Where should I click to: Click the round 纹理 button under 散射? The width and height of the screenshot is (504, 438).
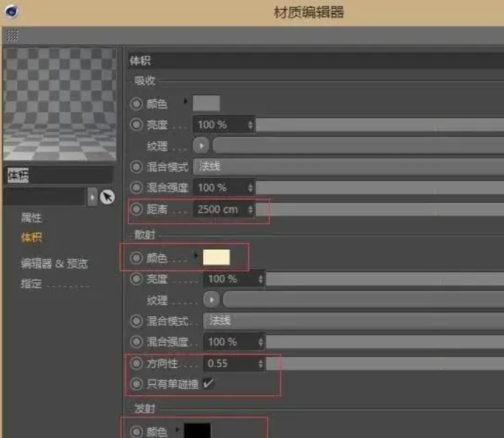pos(212,300)
